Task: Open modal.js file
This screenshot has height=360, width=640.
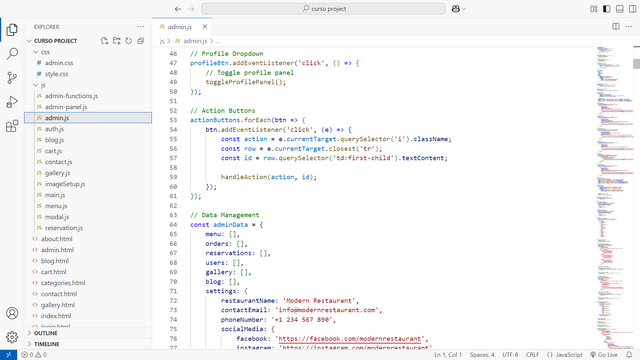Action: (57, 217)
